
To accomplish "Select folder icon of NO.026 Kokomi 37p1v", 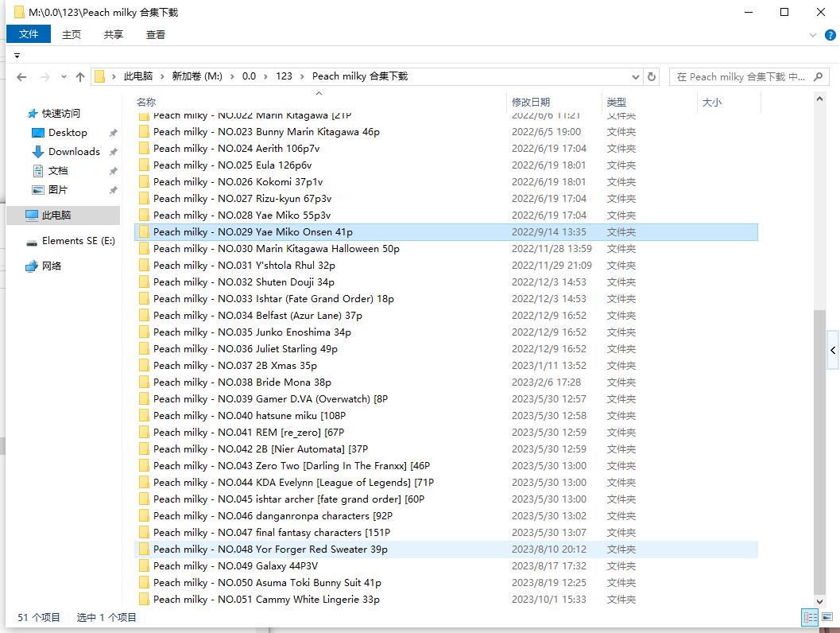I will point(144,181).
